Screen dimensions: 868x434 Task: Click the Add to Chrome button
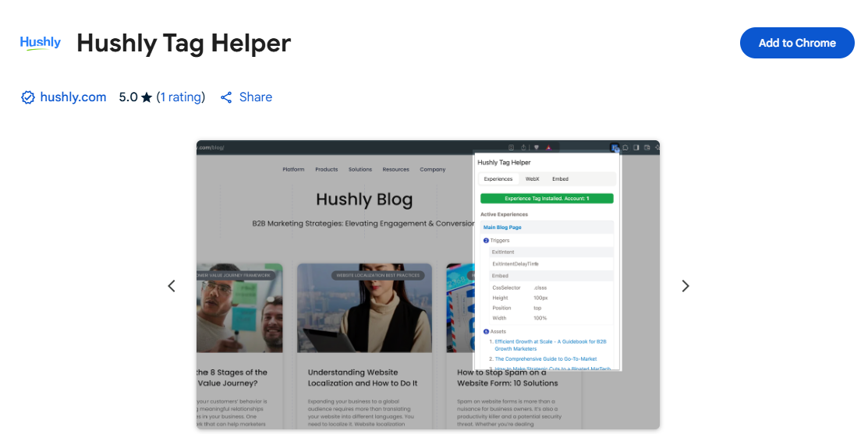coord(796,43)
